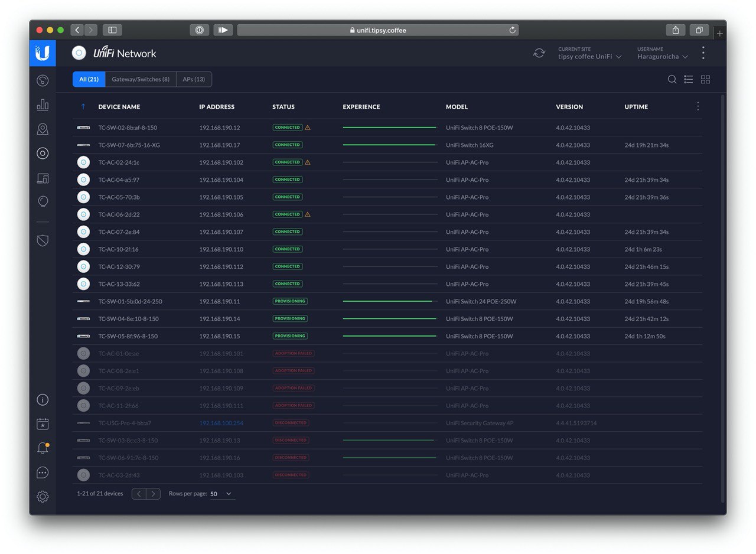The image size is (756, 554).
Task: Click the sort arrow in table header
Action: [83, 107]
